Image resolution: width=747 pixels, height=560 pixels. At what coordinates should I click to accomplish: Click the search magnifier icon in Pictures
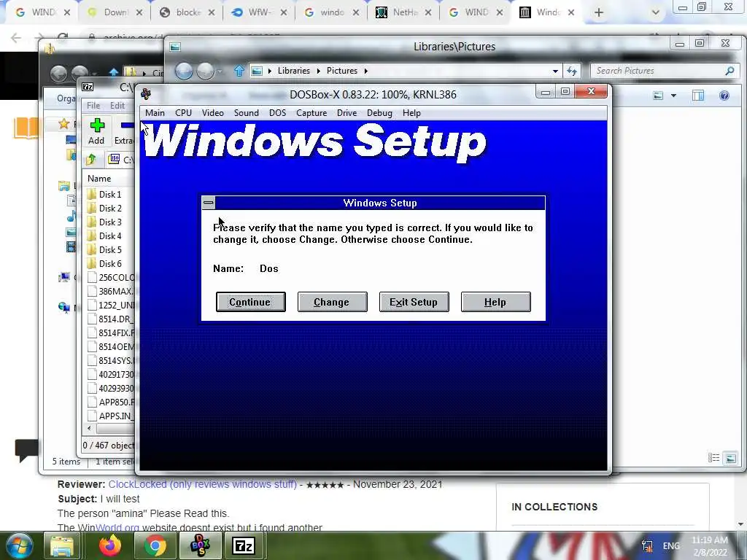[729, 71]
